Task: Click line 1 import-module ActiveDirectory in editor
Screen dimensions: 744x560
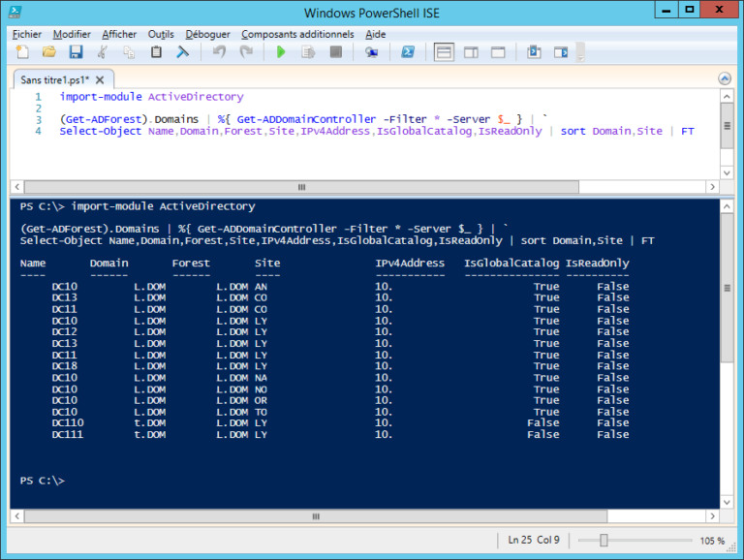Action: click(151, 97)
